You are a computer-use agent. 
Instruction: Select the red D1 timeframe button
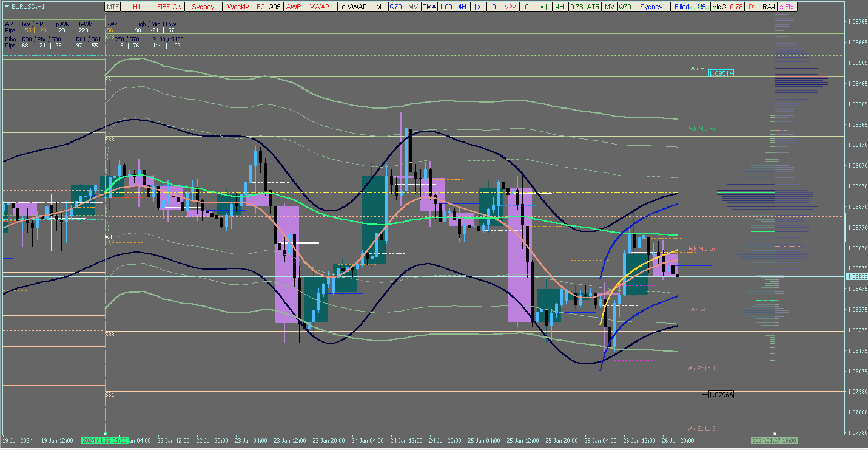752,7
